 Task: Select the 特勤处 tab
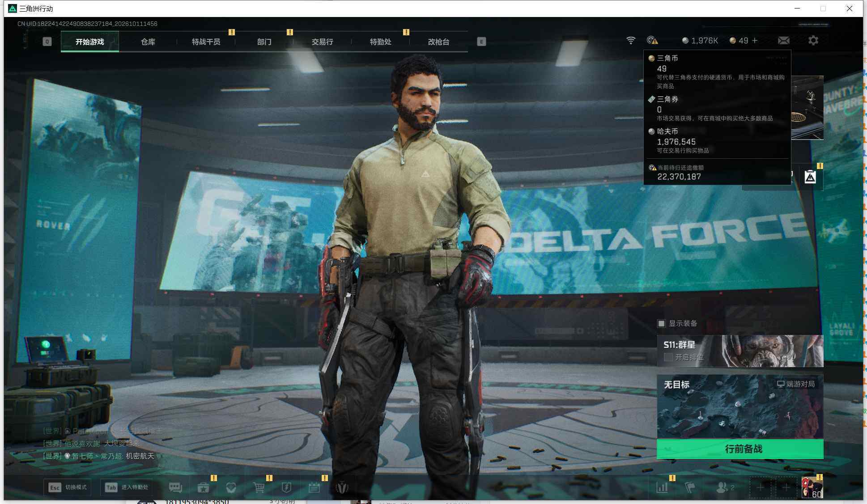[381, 42]
